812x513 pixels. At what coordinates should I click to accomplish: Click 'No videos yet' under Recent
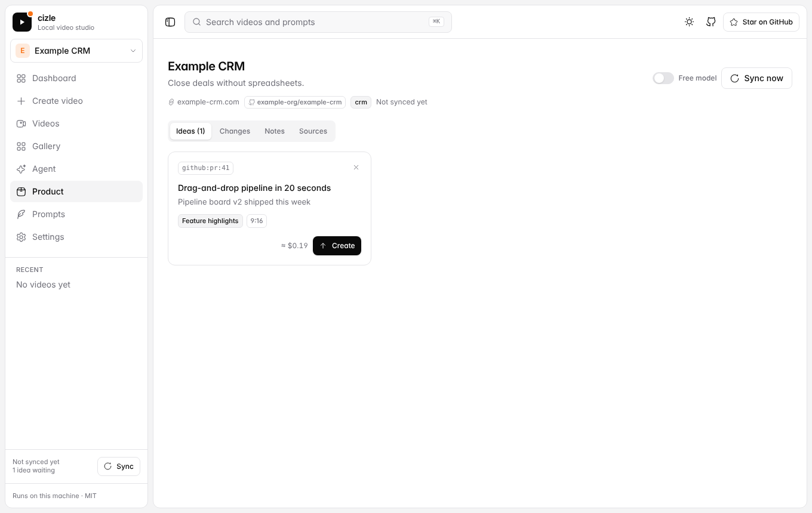43,285
